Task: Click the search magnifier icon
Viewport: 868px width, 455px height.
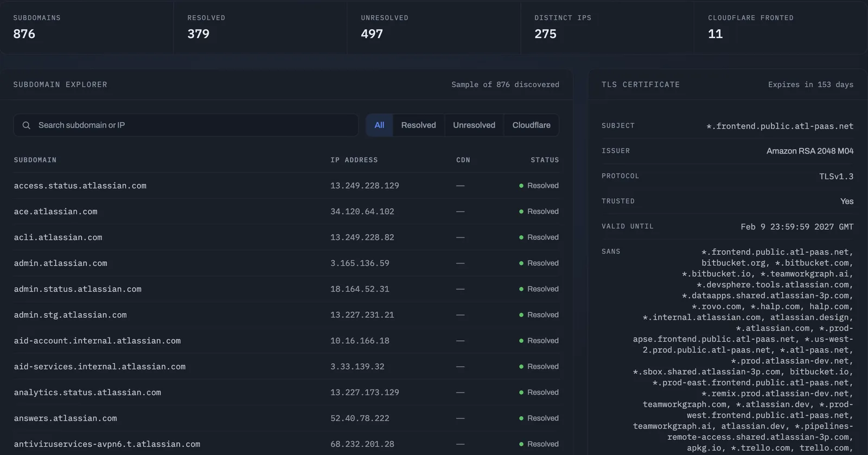Action: (x=26, y=125)
